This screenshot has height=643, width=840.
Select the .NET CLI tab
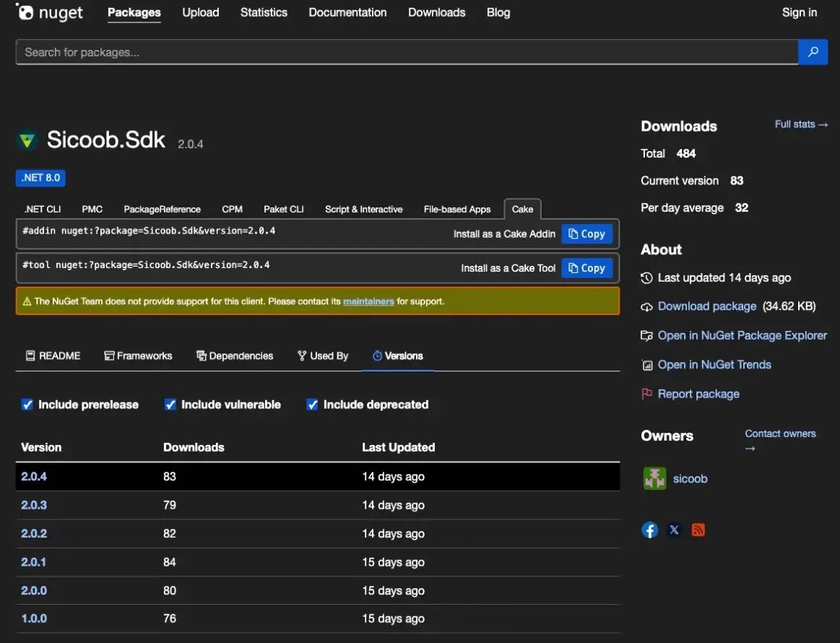43,209
